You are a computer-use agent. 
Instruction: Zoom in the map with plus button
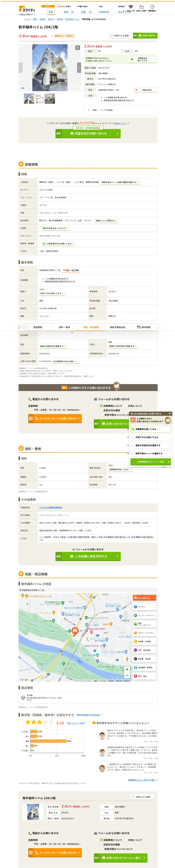(x=127, y=670)
